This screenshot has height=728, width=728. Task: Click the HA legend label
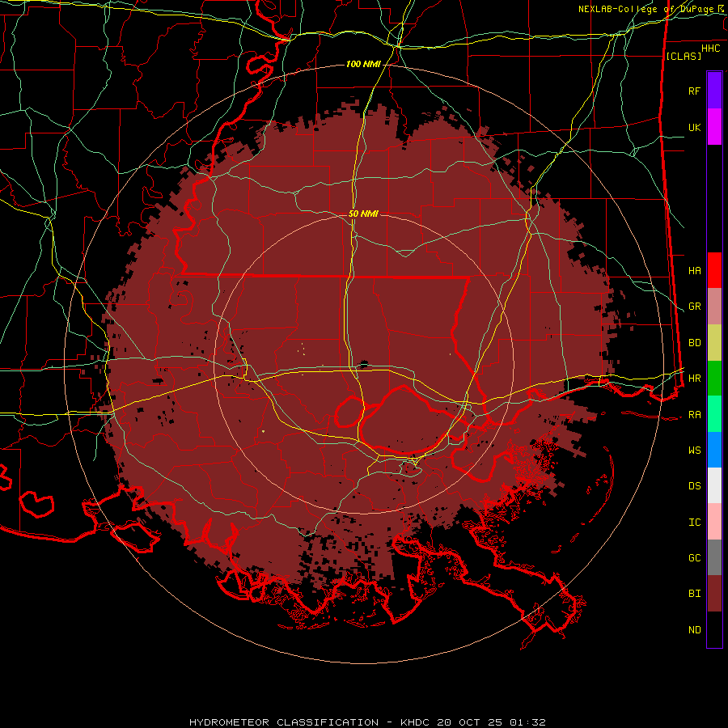tap(694, 271)
